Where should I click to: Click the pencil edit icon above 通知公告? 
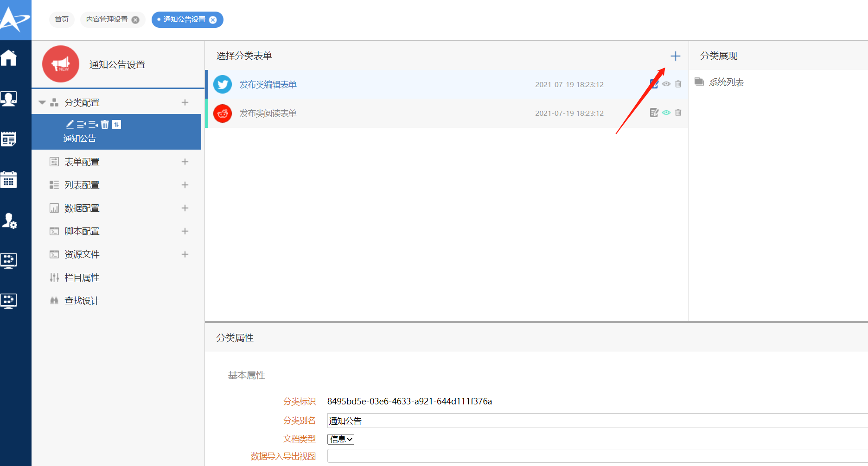[70, 124]
